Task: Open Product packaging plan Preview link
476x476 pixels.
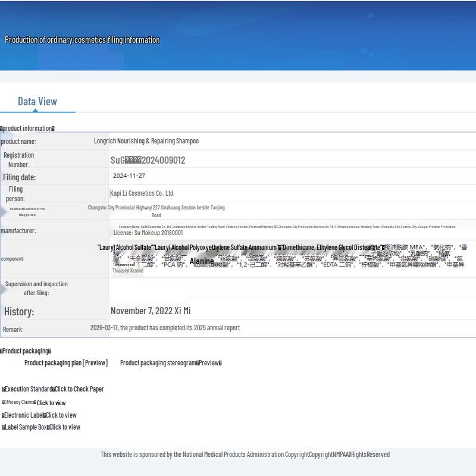Action: [66, 363]
